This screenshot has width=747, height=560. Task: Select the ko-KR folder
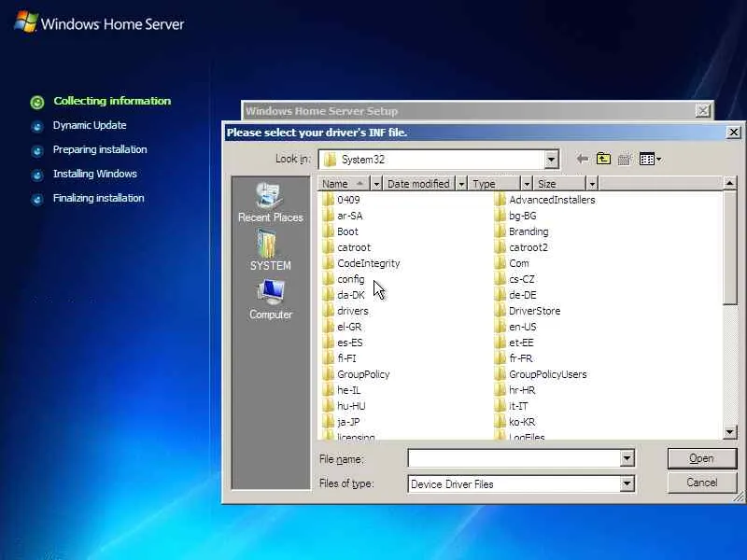pyautogui.click(x=515, y=422)
